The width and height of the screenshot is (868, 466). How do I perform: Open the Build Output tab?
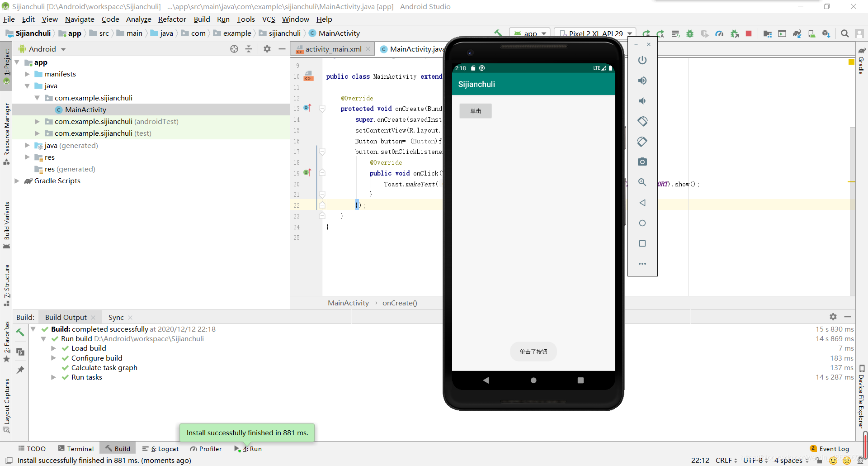66,318
